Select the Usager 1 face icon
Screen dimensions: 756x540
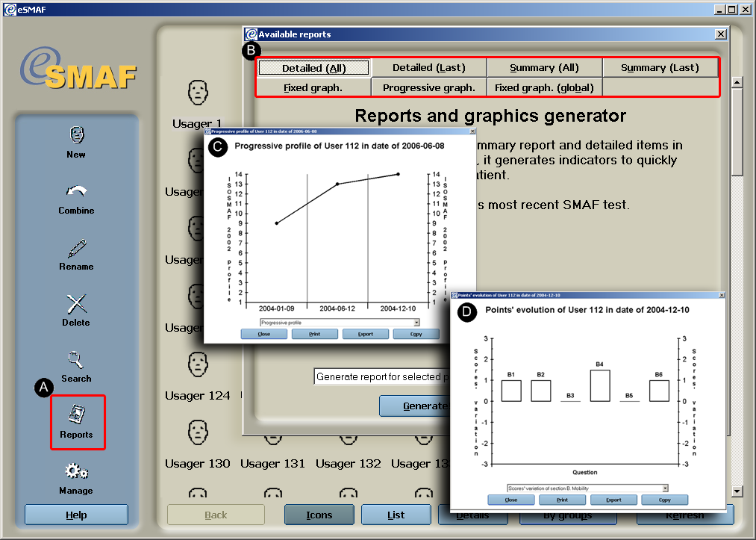(198, 93)
